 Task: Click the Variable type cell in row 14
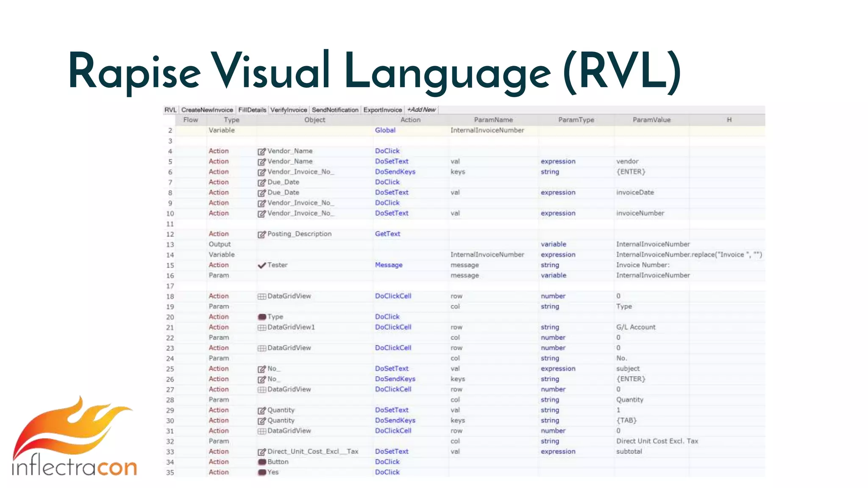click(x=221, y=255)
